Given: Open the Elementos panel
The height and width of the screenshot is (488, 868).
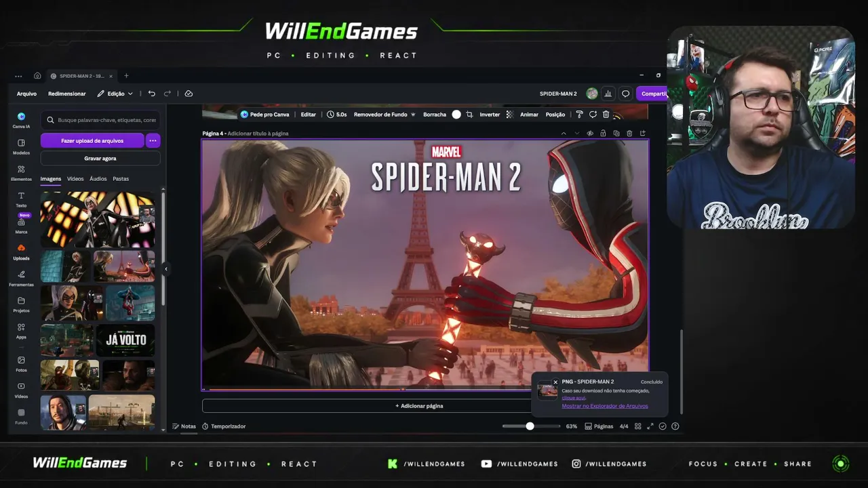Looking at the screenshot, I should coord(21,172).
